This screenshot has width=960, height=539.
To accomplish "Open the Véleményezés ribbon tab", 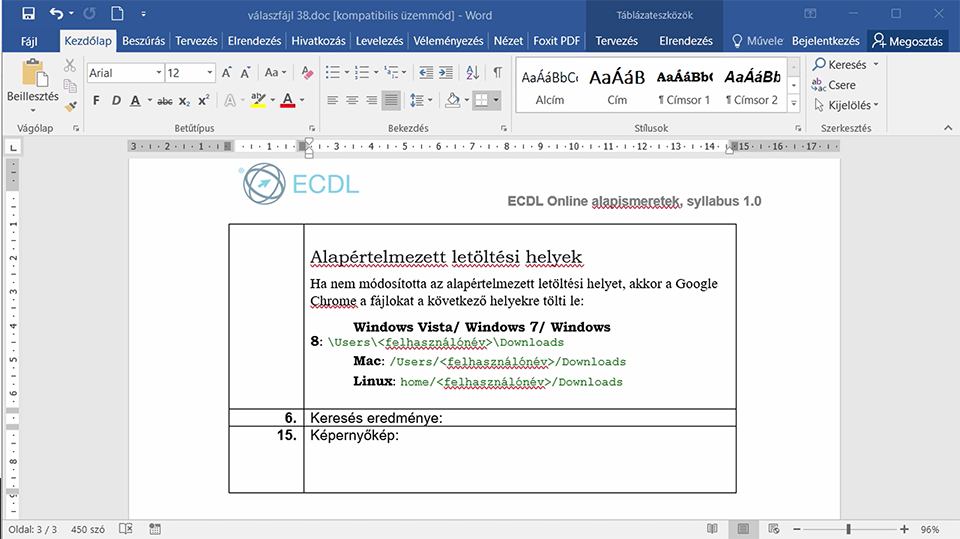I will pyautogui.click(x=448, y=41).
